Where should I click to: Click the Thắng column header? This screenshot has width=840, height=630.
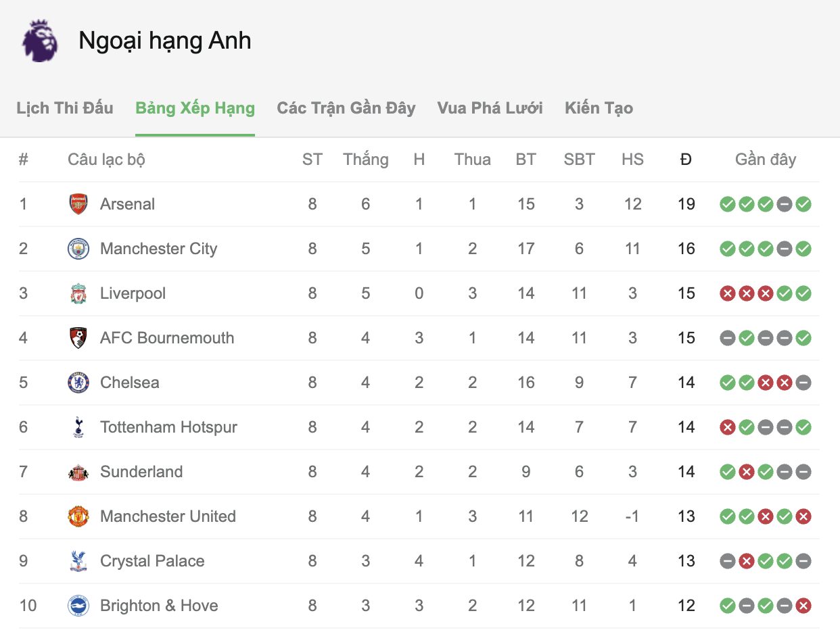click(365, 160)
